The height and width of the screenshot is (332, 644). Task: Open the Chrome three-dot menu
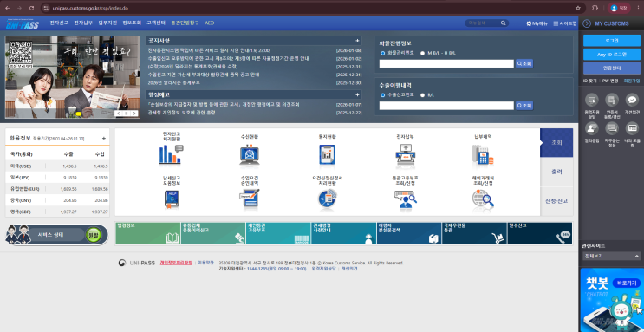[x=638, y=8]
